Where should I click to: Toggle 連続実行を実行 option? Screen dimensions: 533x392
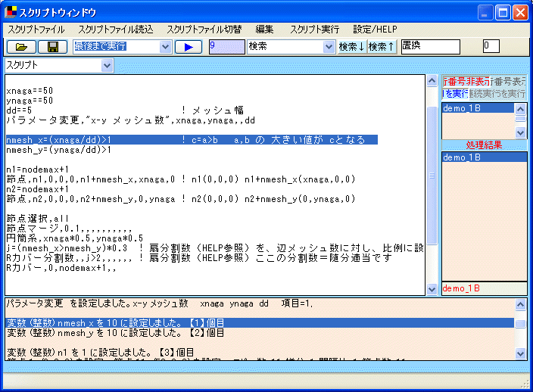(497, 93)
